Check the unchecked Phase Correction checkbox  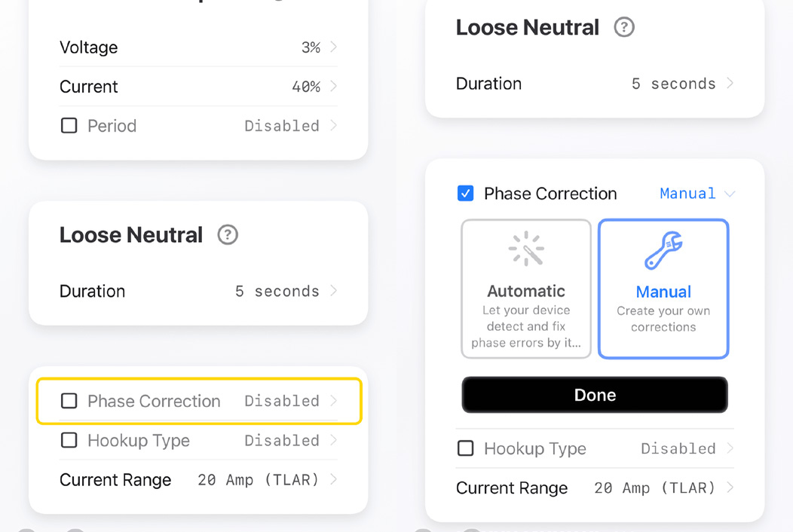pyautogui.click(x=69, y=401)
